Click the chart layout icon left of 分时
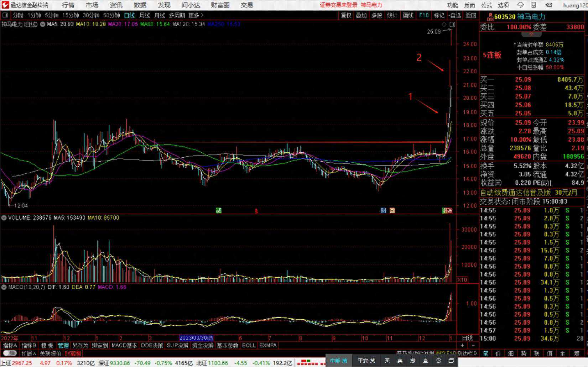 (x=5, y=15)
